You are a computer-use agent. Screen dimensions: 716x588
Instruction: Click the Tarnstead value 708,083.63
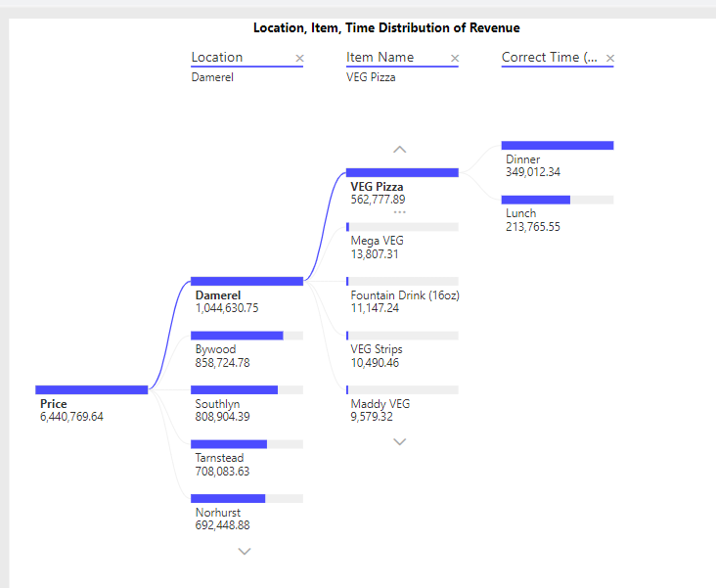click(222, 472)
